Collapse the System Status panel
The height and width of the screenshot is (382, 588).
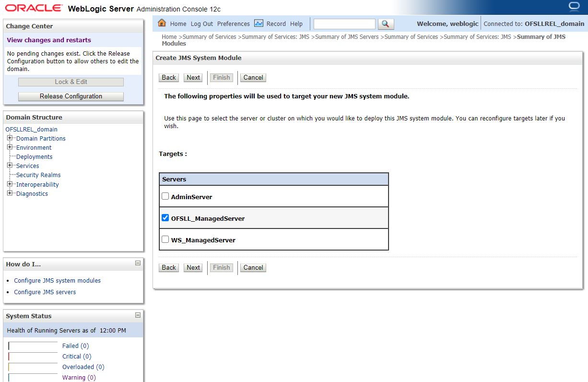(x=138, y=315)
